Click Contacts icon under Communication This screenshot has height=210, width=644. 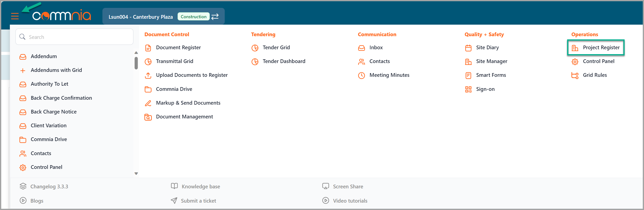coord(362,62)
